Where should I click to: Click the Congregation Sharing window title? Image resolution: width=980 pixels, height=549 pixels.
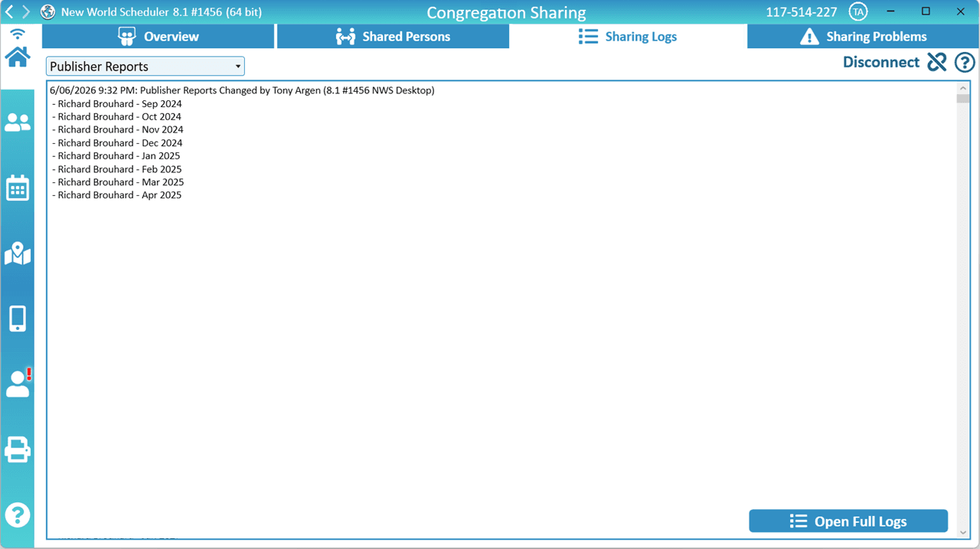[x=506, y=12]
